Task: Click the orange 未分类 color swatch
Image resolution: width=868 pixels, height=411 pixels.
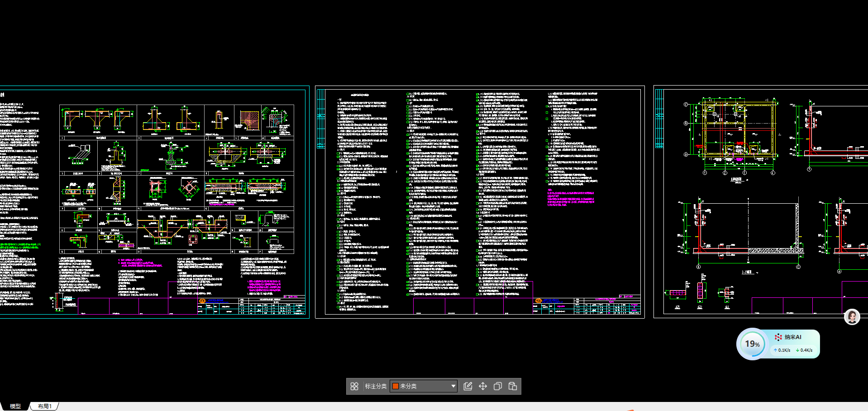Action: pyautogui.click(x=395, y=386)
